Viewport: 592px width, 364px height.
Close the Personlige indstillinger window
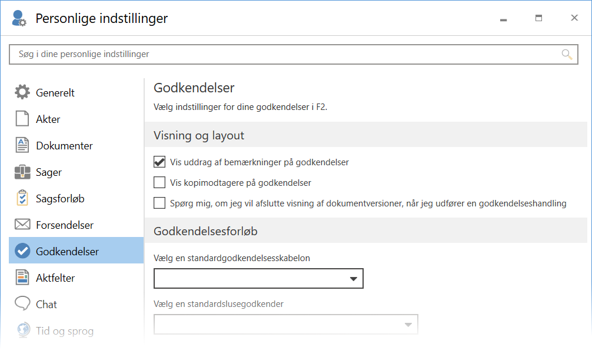574,18
